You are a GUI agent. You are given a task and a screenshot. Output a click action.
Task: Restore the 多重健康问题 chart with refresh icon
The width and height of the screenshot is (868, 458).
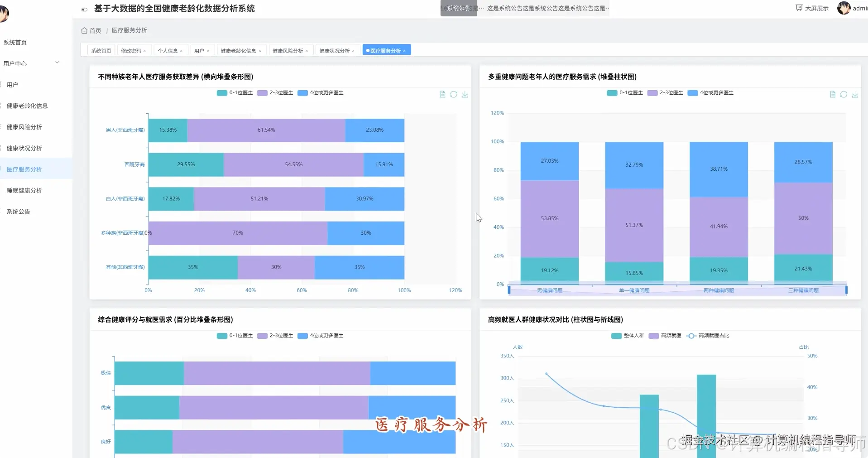(x=844, y=94)
